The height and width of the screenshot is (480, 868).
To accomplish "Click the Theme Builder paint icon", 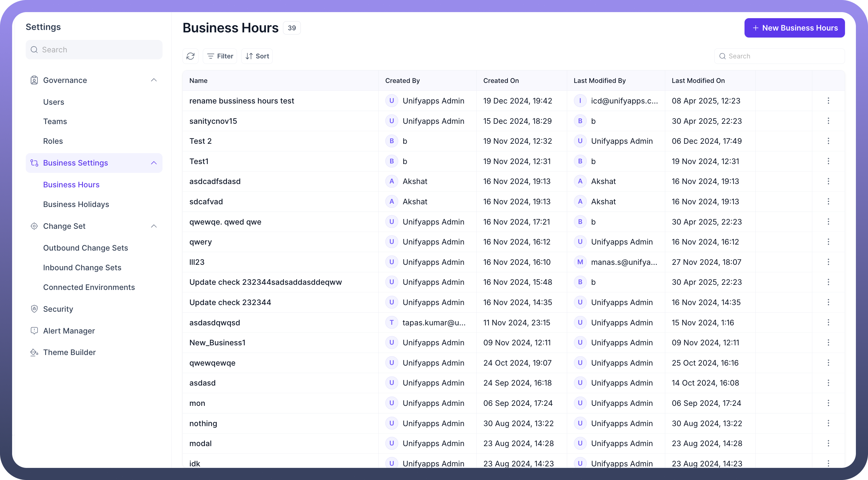I will (34, 352).
